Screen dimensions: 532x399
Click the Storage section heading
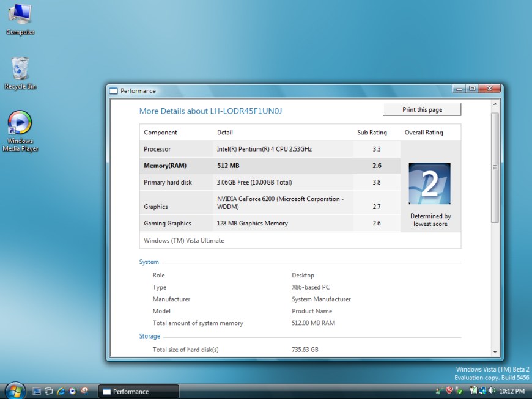tap(150, 336)
